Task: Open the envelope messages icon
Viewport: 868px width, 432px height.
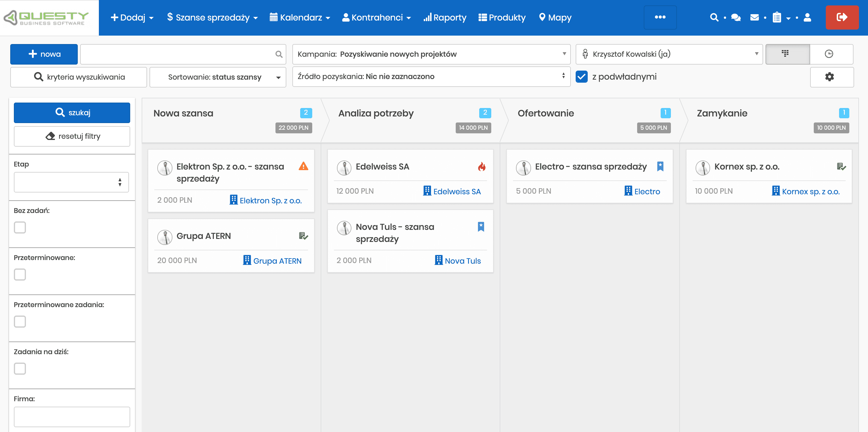Action: (x=754, y=17)
